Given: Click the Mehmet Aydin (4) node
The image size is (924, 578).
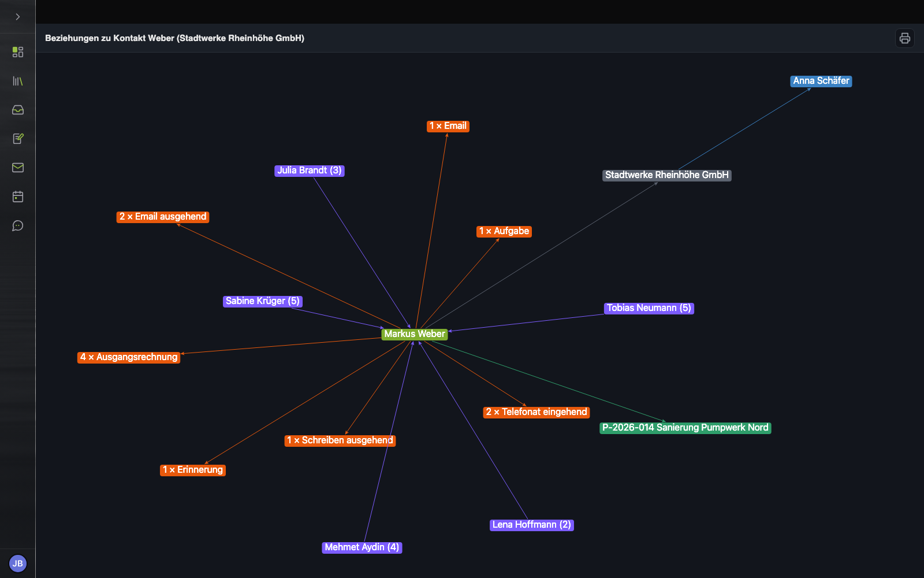Looking at the screenshot, I should (x=362, y=547).
